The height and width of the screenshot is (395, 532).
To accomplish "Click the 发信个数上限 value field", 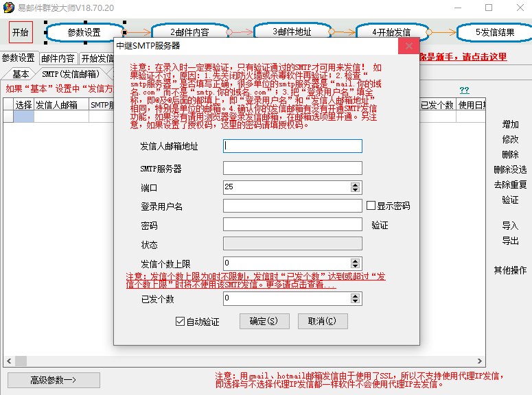I will (287, 263).
